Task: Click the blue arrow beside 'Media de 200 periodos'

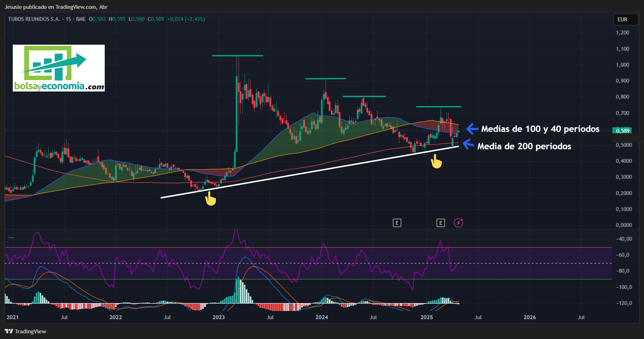Action: pyautogui.click(x=468, y=144)
